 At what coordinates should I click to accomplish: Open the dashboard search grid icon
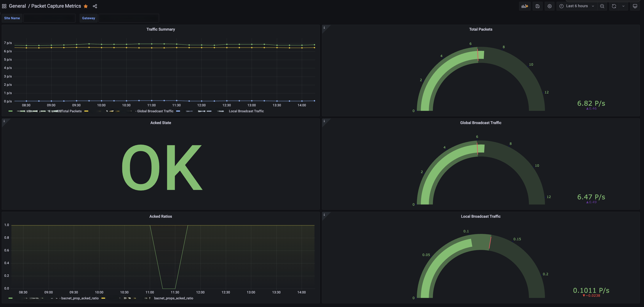point(4,6)
